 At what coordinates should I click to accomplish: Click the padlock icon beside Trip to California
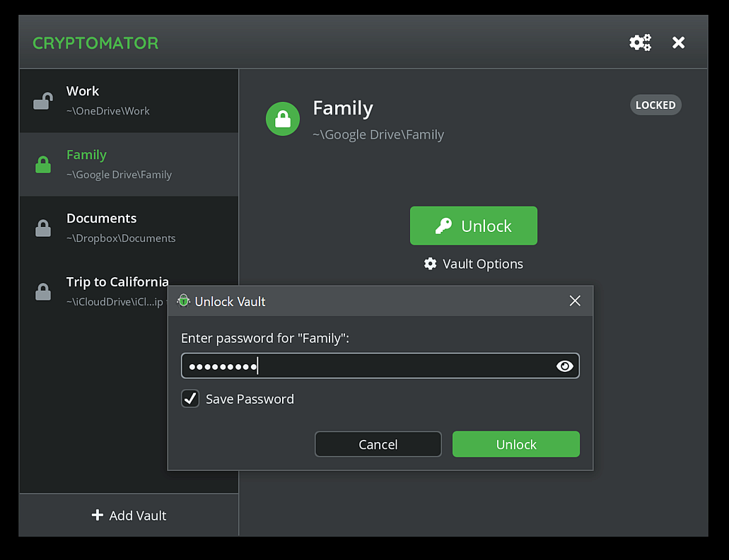point(42,292)
